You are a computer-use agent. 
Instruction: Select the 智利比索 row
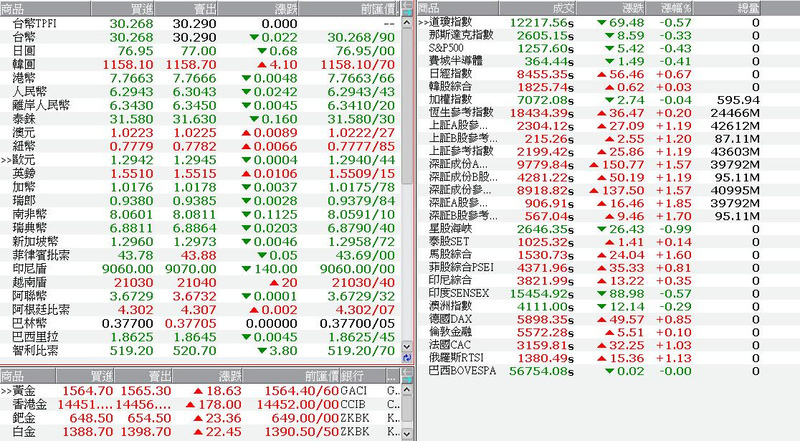199,351
